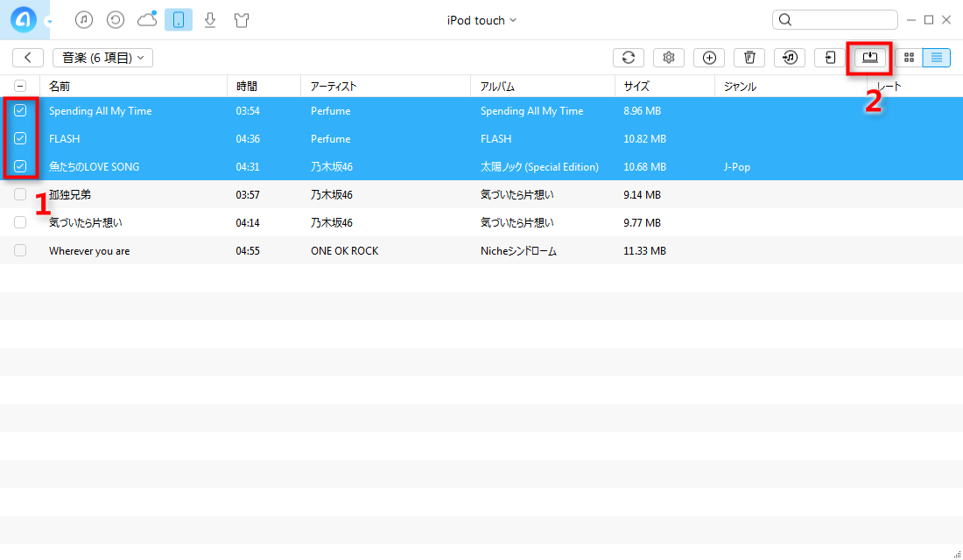Open the video download arrow icon
This screenshot has height=560, width=963.
pos(210,19)
